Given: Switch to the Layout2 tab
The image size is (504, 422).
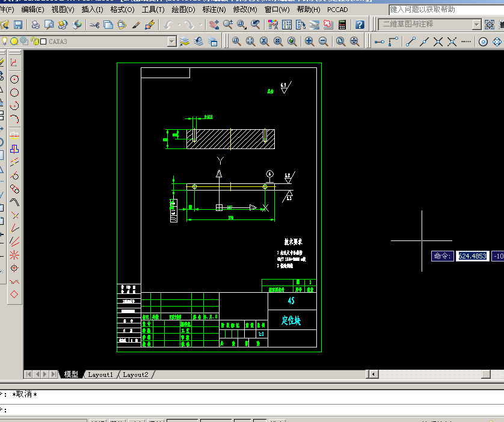Looking at the screenshot, I should [135, 375].
